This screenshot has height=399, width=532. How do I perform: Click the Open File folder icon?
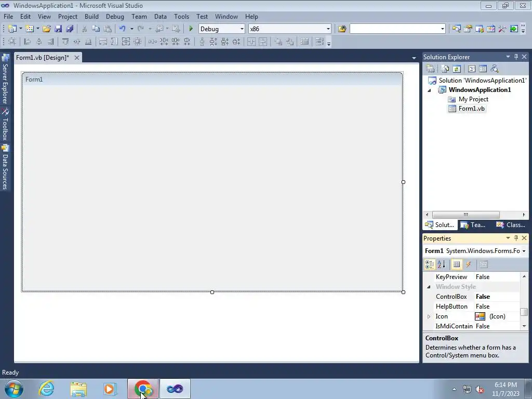pos(47,29)
